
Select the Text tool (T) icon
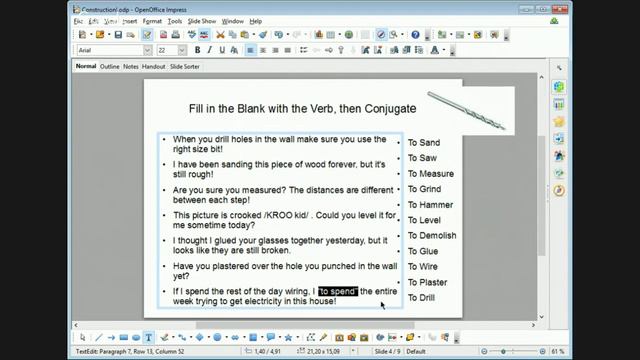point(149,338)
